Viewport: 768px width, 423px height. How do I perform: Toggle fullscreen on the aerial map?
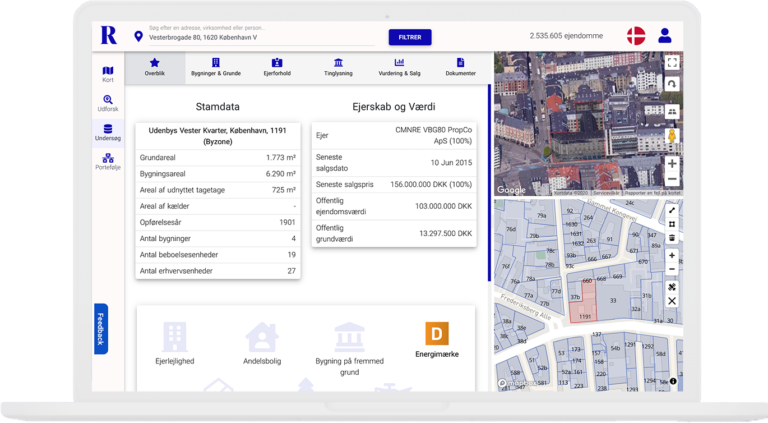672,62
